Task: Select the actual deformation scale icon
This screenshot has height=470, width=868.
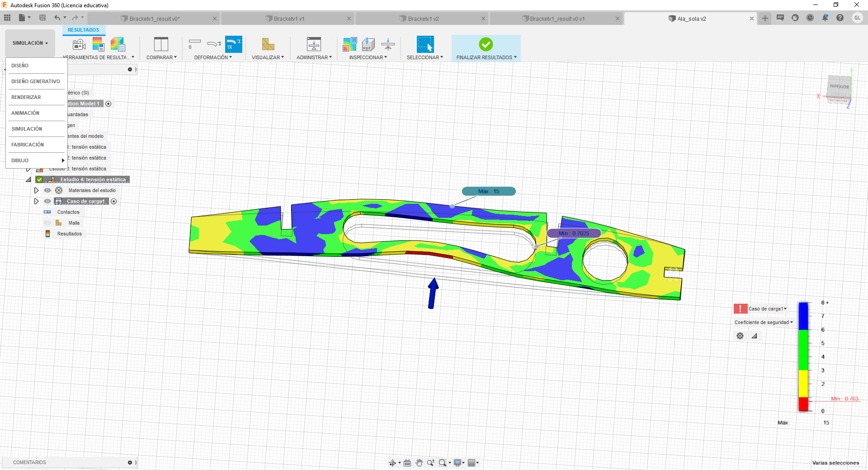Action: pos(214,44)
